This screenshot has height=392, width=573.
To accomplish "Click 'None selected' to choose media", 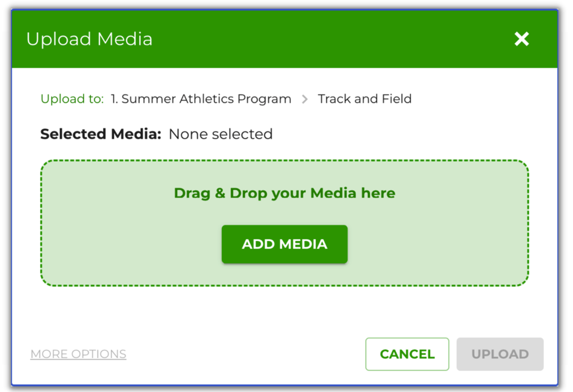I will [221, 134].
